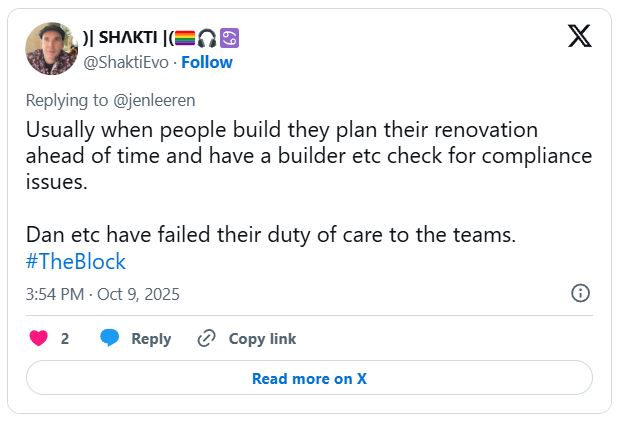The width and height of the screenshot is (617, 421).
Task: Click the rainbow flag emoji in name
Action: coord(185,39)
